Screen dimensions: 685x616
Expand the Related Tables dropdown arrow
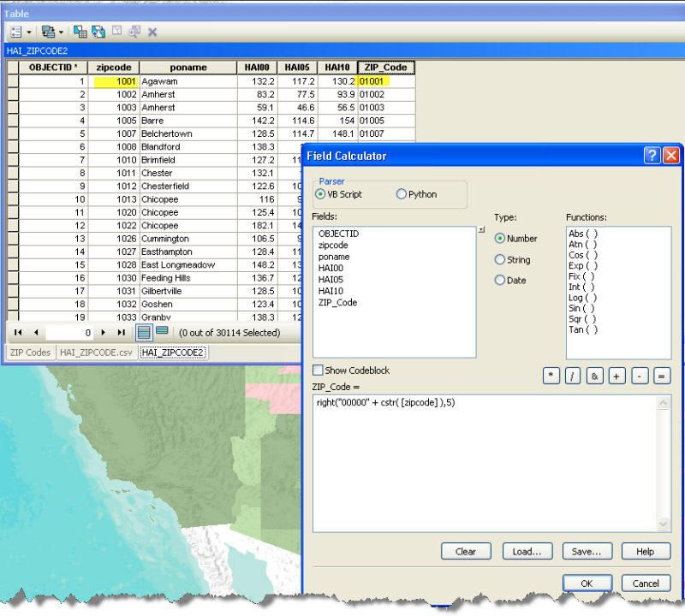61,33
